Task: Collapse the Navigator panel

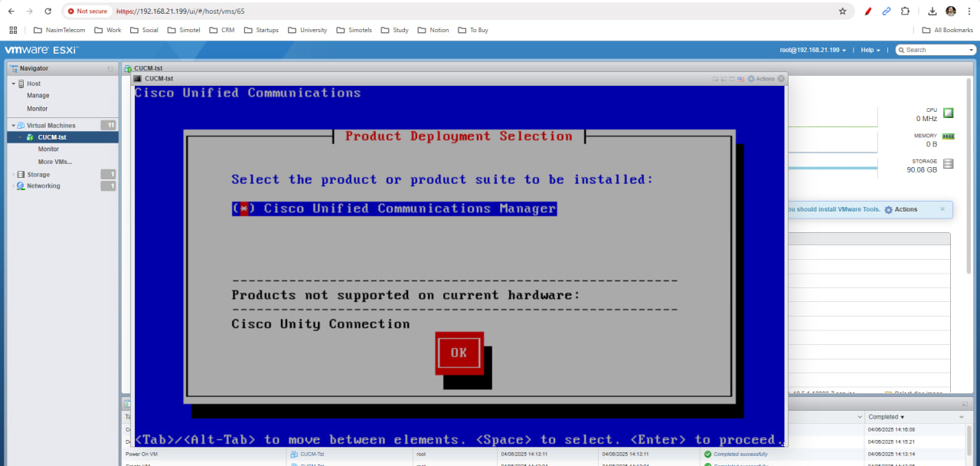Action: coord(110,68)
